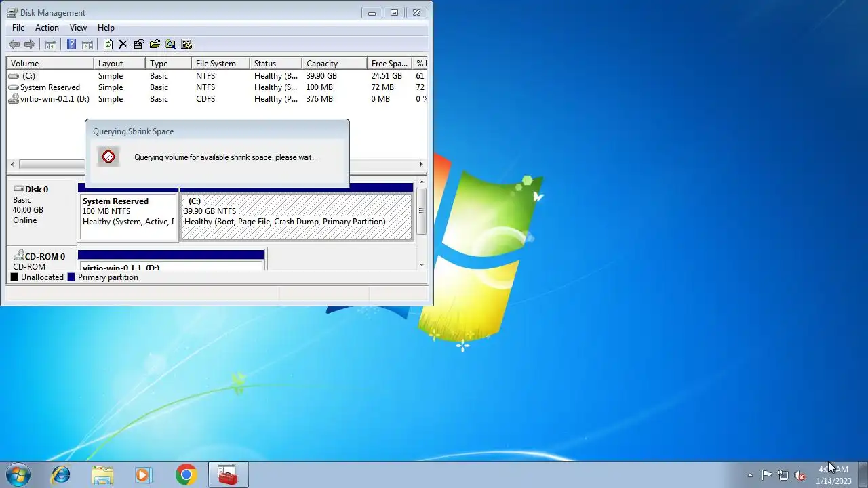This screenshot has width=868, height=488.
Task: Click the Open folder toolbar icon
Action: 155,45
